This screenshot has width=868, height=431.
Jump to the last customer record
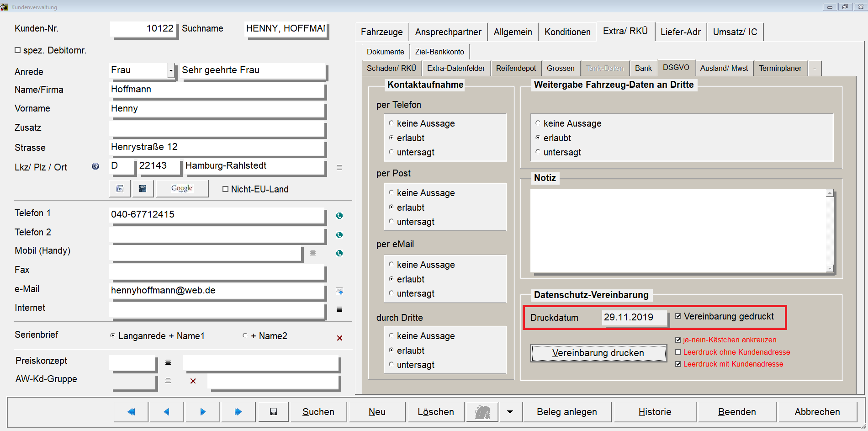(238, 412)
